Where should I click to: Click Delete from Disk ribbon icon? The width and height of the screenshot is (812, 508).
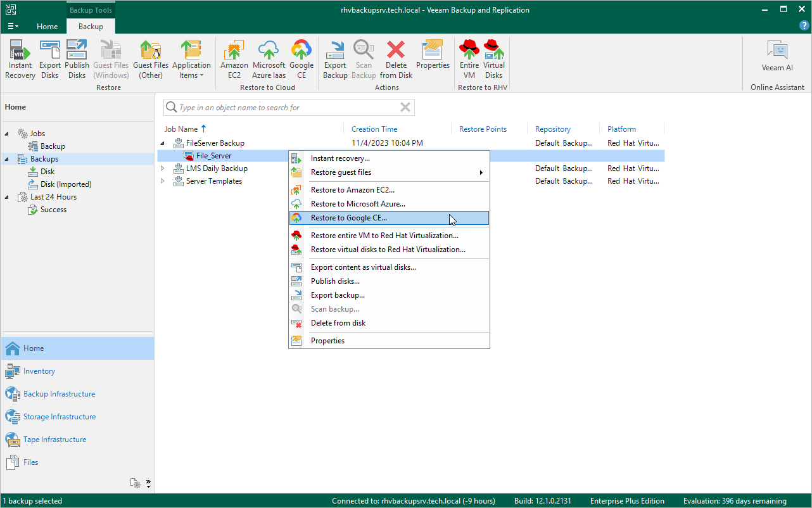(x=396, y=60)
